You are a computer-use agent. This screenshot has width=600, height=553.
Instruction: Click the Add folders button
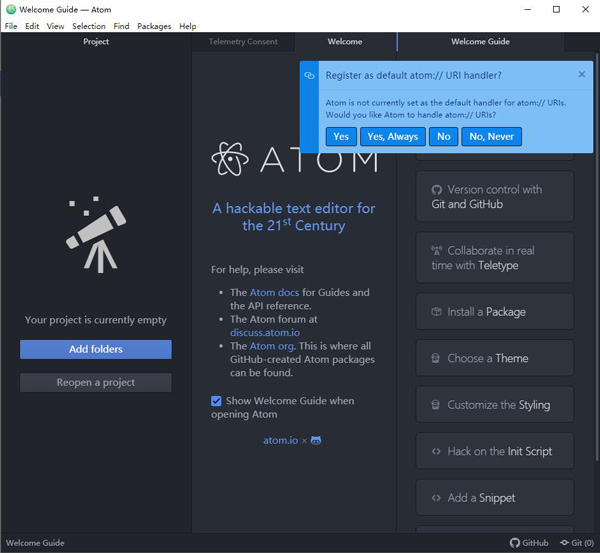96,349
